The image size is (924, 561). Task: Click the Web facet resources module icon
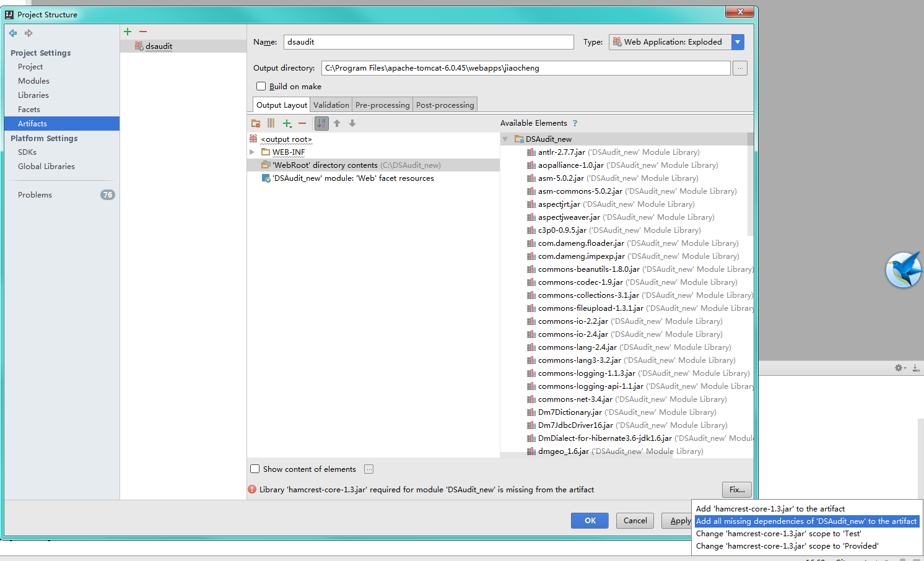(x=266, y=178)
